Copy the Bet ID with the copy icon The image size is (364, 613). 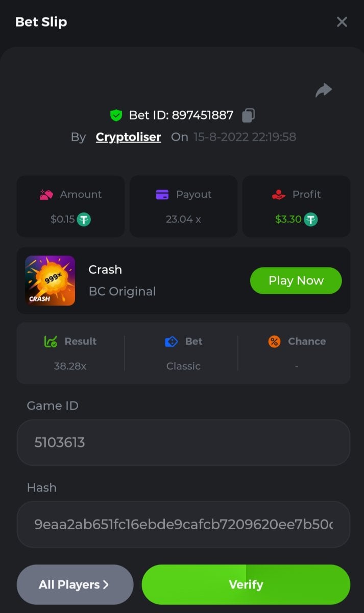(248, 115)
